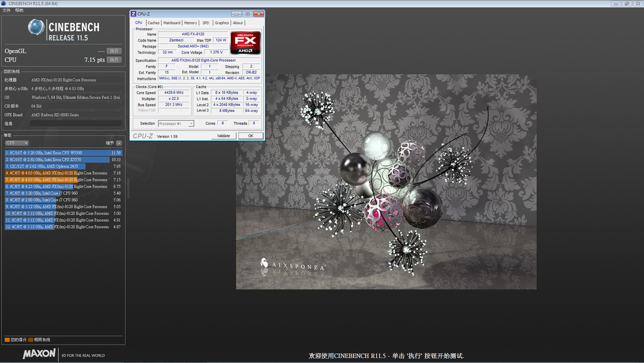The image size is (644, 363).
Task: Close the CPU-Z window
Action: [x=259, y=14]
